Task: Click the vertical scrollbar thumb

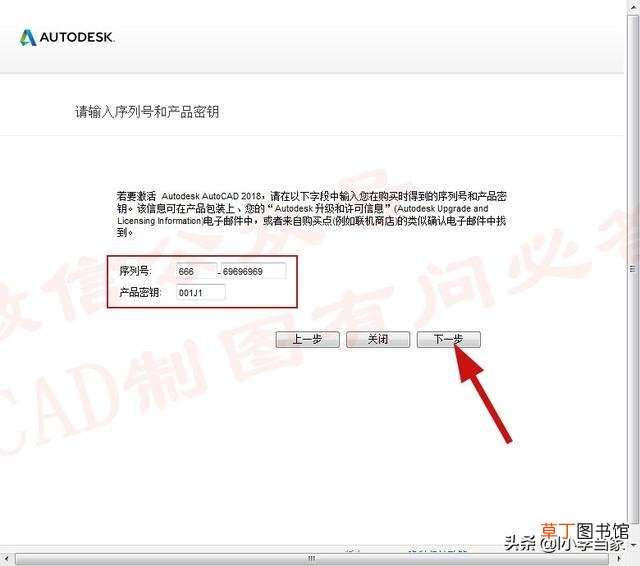Action: pos(633,269)
